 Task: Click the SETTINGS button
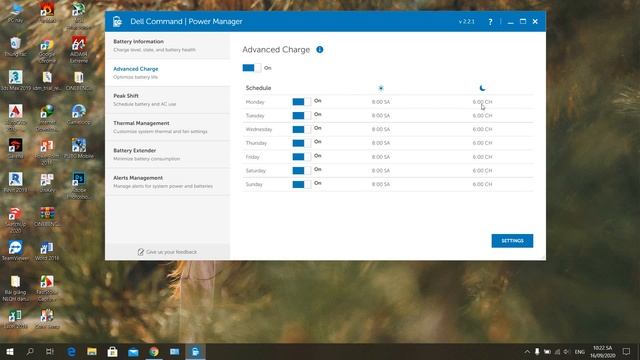(512, 241)
